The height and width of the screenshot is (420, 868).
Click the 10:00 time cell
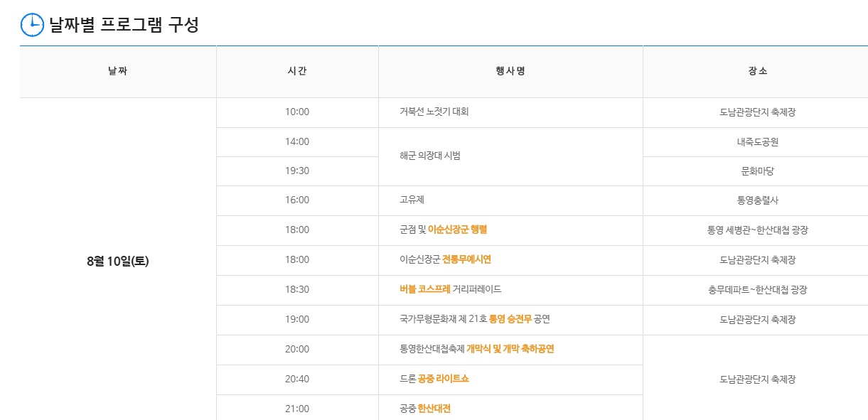pos(297,112)
